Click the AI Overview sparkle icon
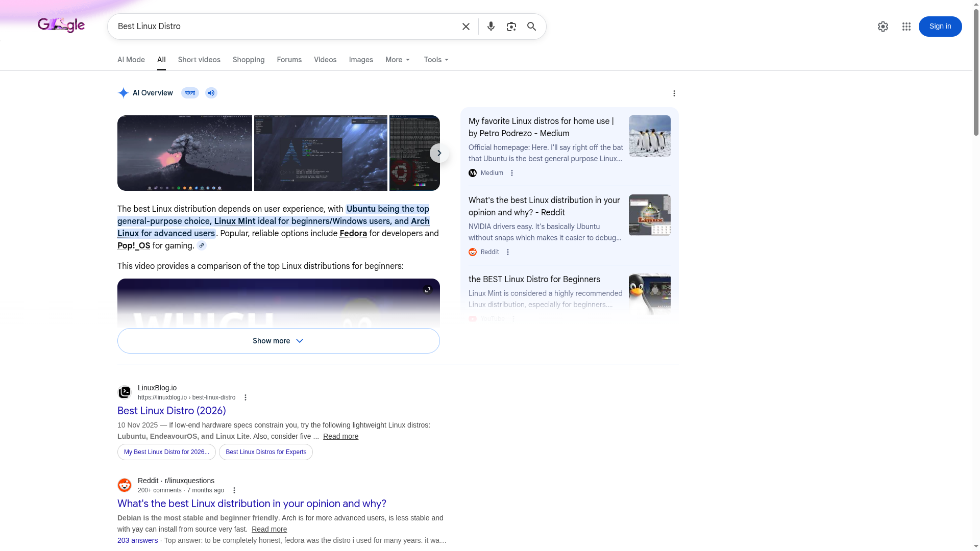Screen dimensions: 980x551 click(123, 93)
